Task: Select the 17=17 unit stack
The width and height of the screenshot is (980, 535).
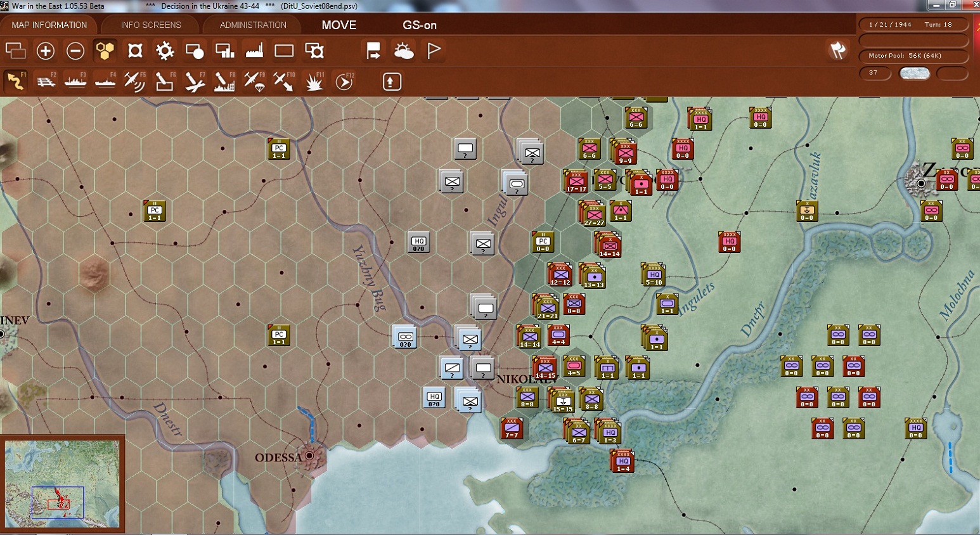Action: point(576,181)
